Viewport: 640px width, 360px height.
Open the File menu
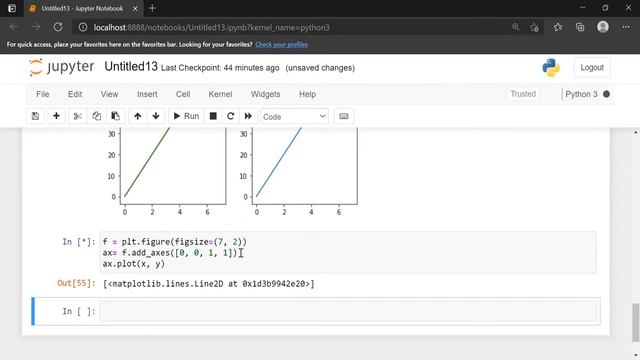[x=42, y=94]
